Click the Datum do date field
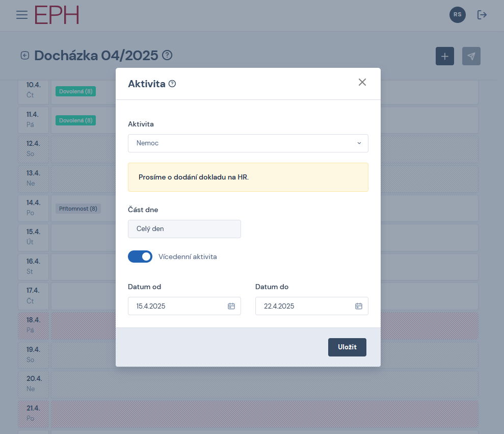This screenshot has width=504, height=434. 306,306
